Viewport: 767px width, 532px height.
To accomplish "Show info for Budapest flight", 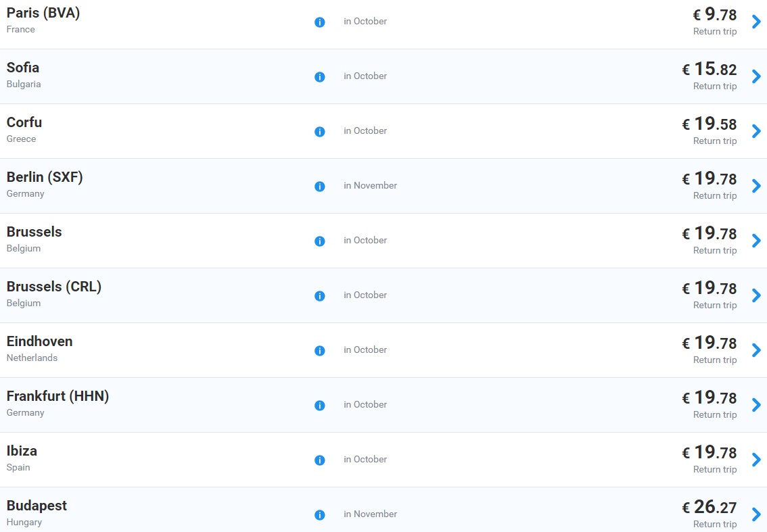I will pos(320,515).
